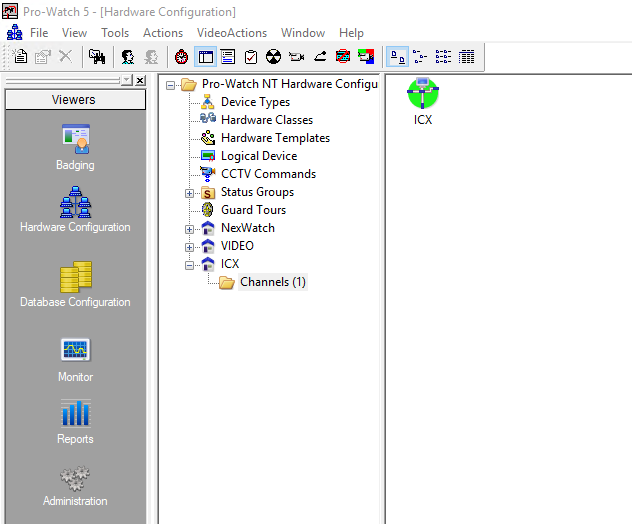This screenshot has height=524, width=632.
Task: Close the Viewers side panel
Action: tap(140, 80)
